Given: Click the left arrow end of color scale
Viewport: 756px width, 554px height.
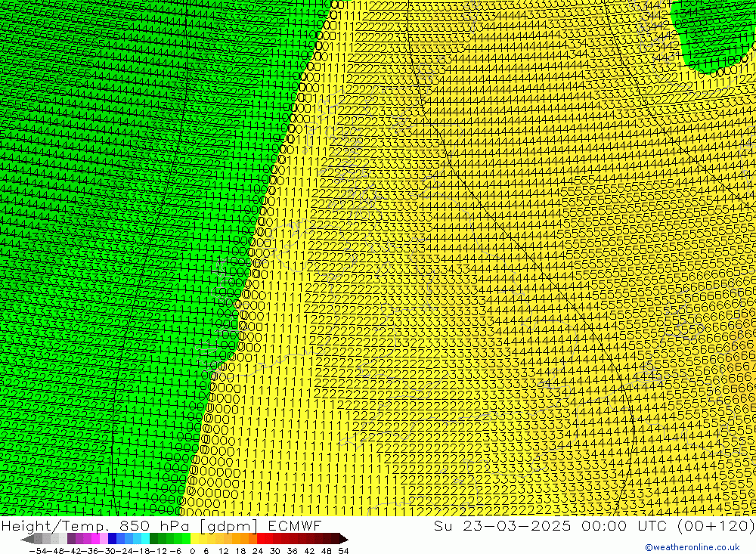Looking at the screenshot, I should click(x=27, y=539).
